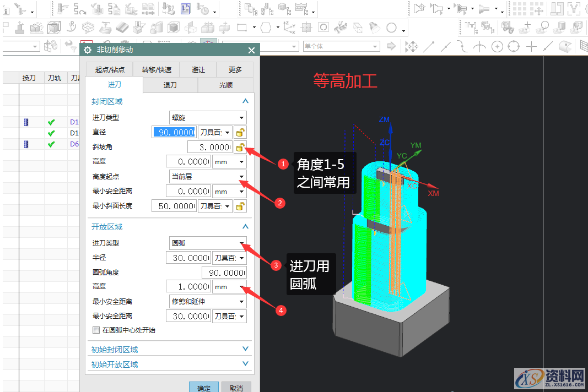Click the green checkmark beside D6
The height and width of the screenshot is (392, 588).
coord(52,144)
